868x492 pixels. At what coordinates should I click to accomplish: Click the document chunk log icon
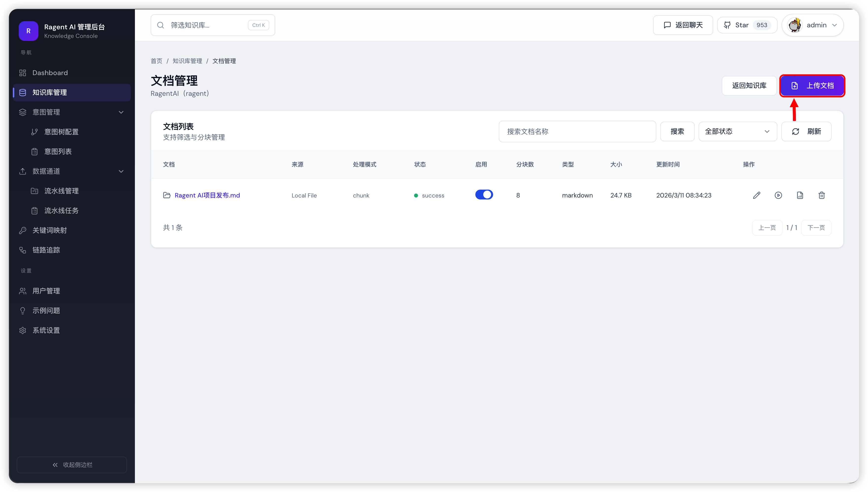pos(800,195)
